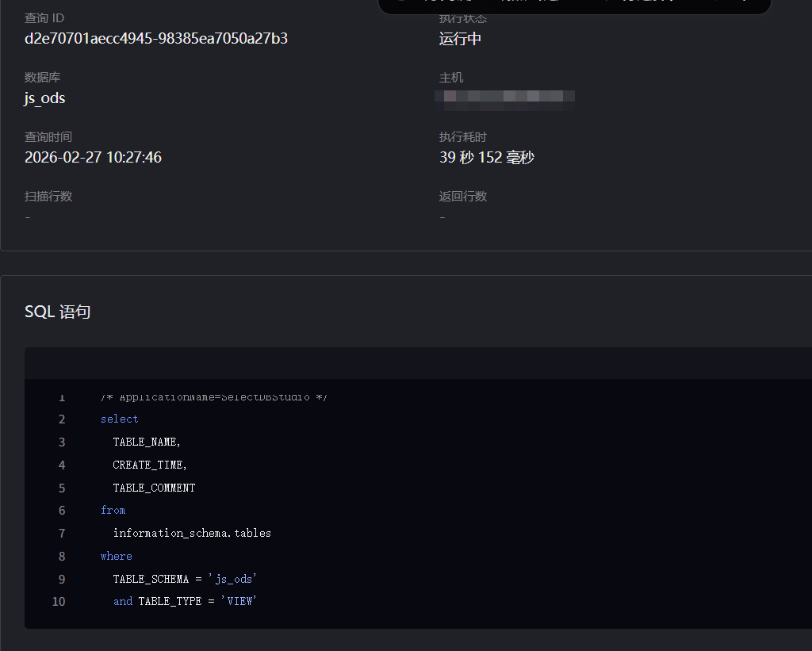The image size is (812, 651).
Task: Click the query time 2026-02-27 10:27:46
Action: [x=93, y=157]
